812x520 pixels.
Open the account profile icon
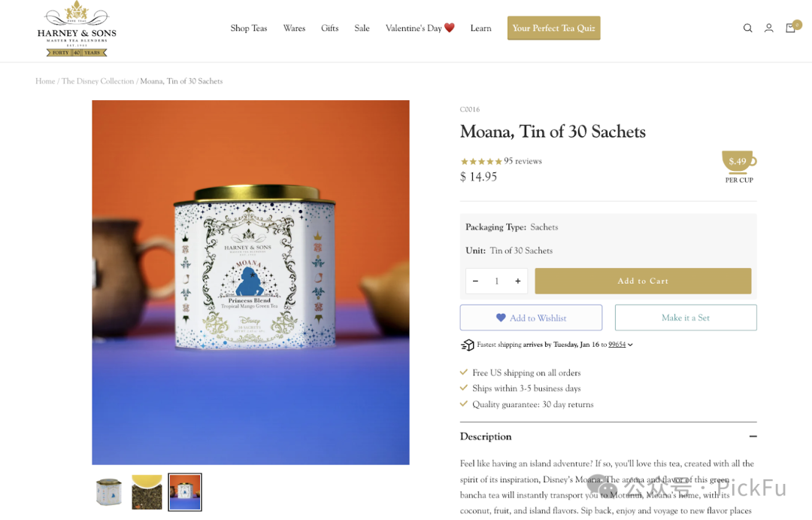pyautogui.click(x=768, y=29)
